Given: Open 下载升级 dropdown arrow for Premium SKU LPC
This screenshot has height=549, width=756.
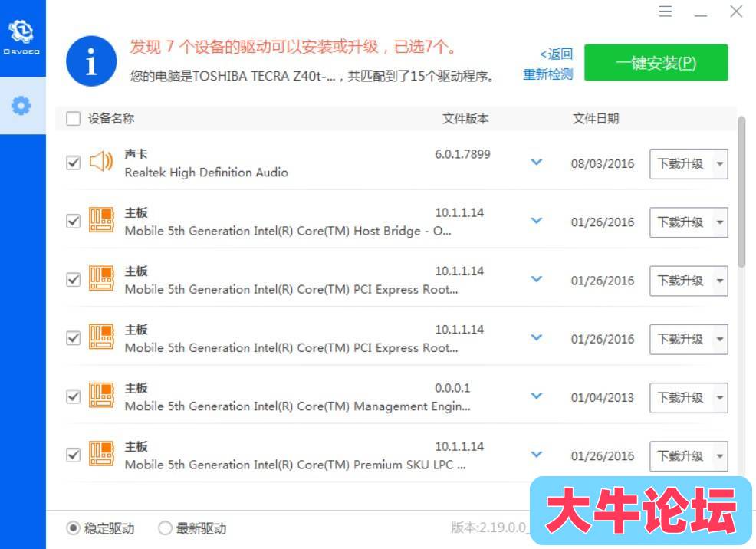Looking at the screenshot, I should click(720, 456).
